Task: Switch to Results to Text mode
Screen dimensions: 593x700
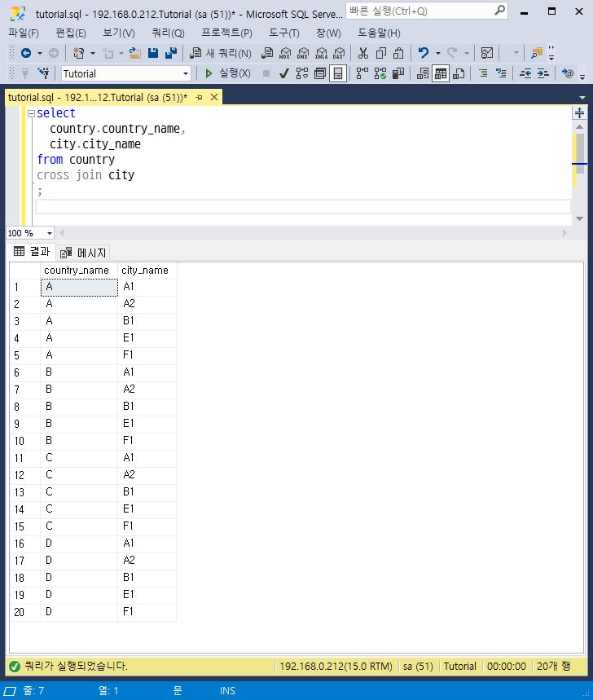Action: (x=423, y=73)
